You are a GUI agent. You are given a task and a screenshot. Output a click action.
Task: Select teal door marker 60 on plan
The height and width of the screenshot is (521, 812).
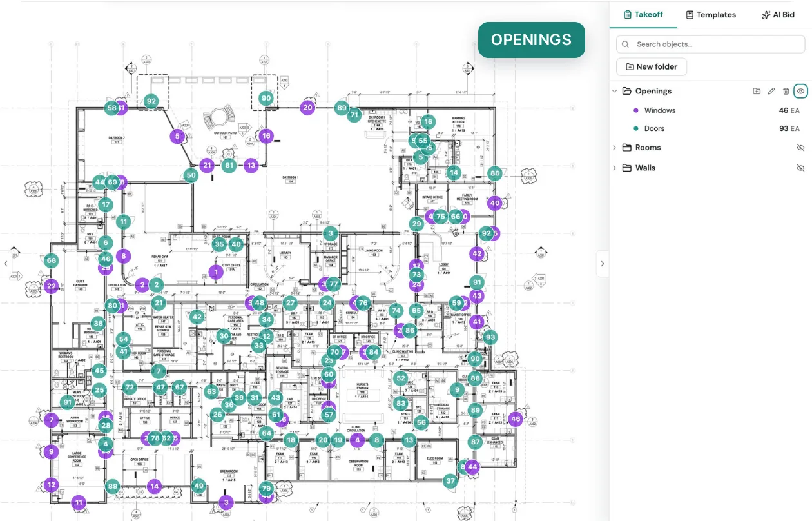tap(329, 374)
